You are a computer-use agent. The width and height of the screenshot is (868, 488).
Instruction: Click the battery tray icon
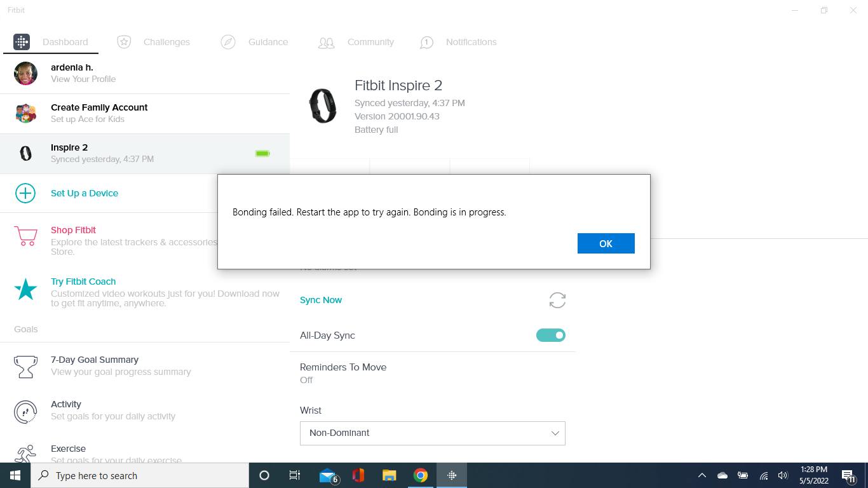click(x=743, y=475)
